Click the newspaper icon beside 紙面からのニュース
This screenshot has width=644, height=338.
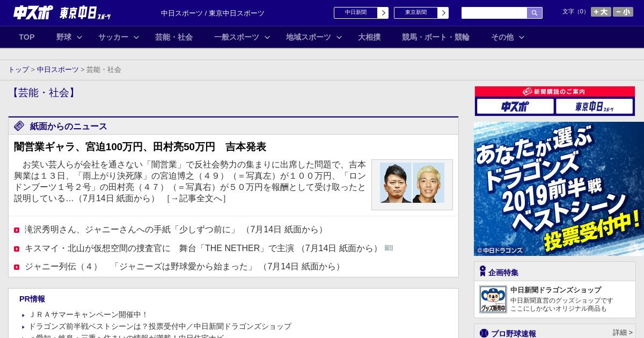click(19, 126)
